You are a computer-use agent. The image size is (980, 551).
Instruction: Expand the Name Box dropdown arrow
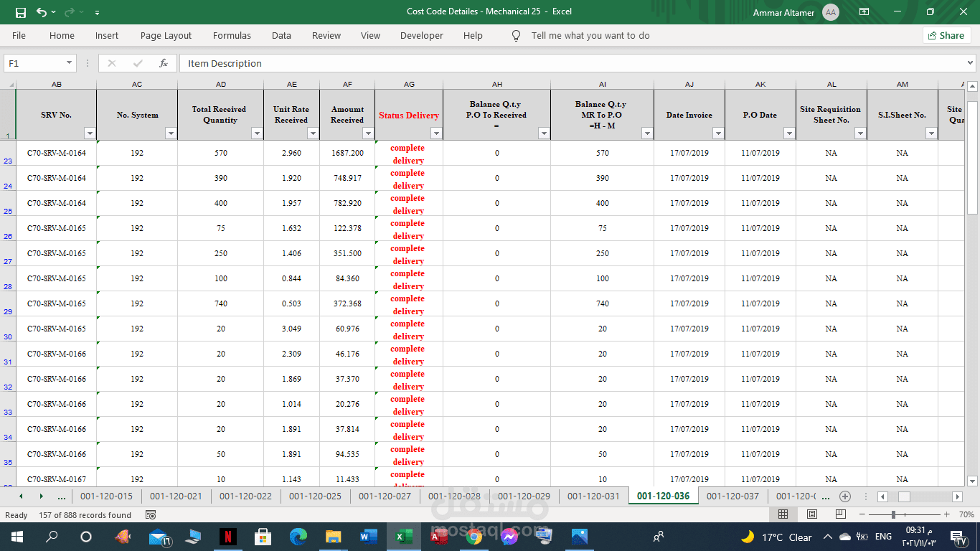pyautogui.click(x=69, y=63)
